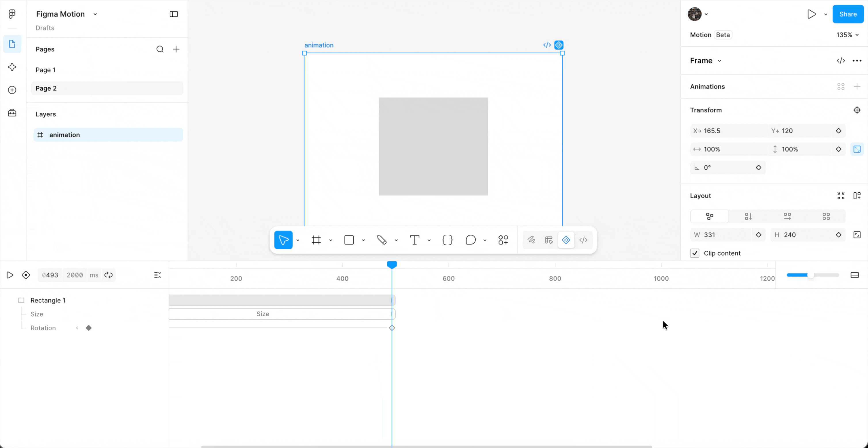Screen dimensions: 868x448
Task: Select the Rectangle shape tool
Action: (x=349, y=240)
